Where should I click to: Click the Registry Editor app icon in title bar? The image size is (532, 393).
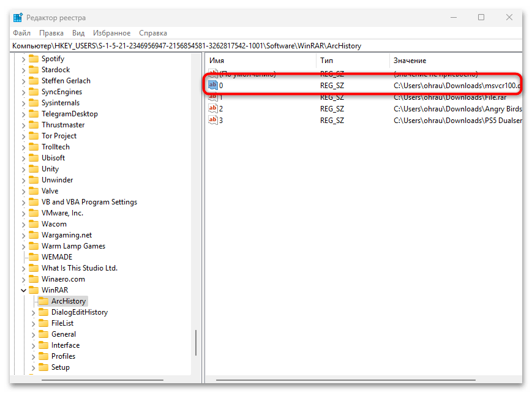tap(18, 17)
